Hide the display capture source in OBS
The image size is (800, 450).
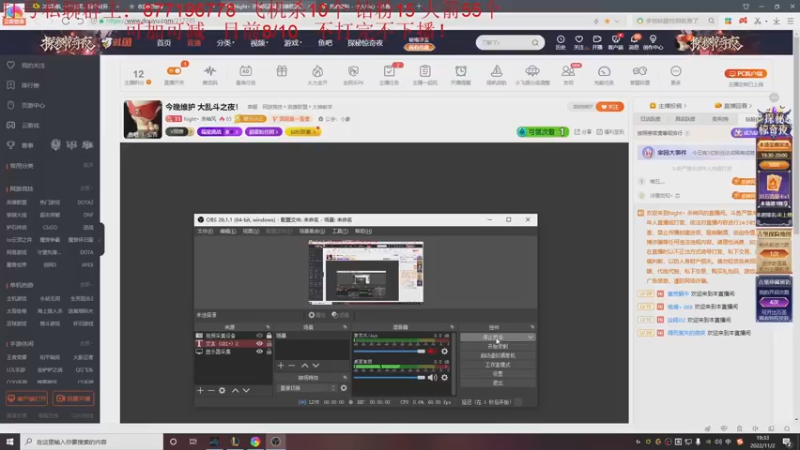pyautogui.click(x=259, y=352)
